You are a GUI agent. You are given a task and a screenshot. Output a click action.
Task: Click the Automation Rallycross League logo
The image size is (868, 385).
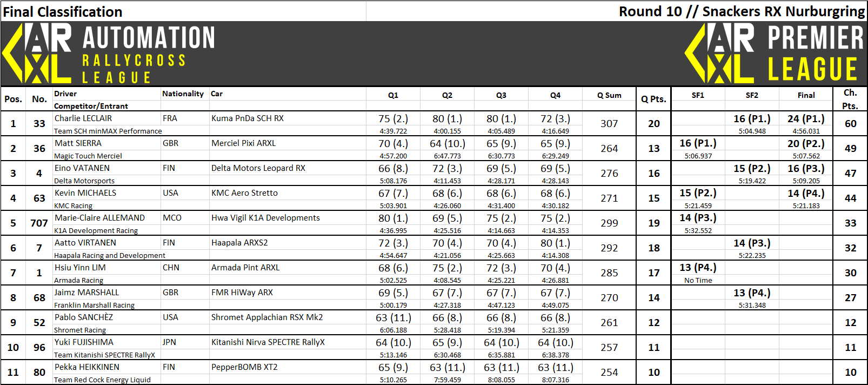pos(108,54)
